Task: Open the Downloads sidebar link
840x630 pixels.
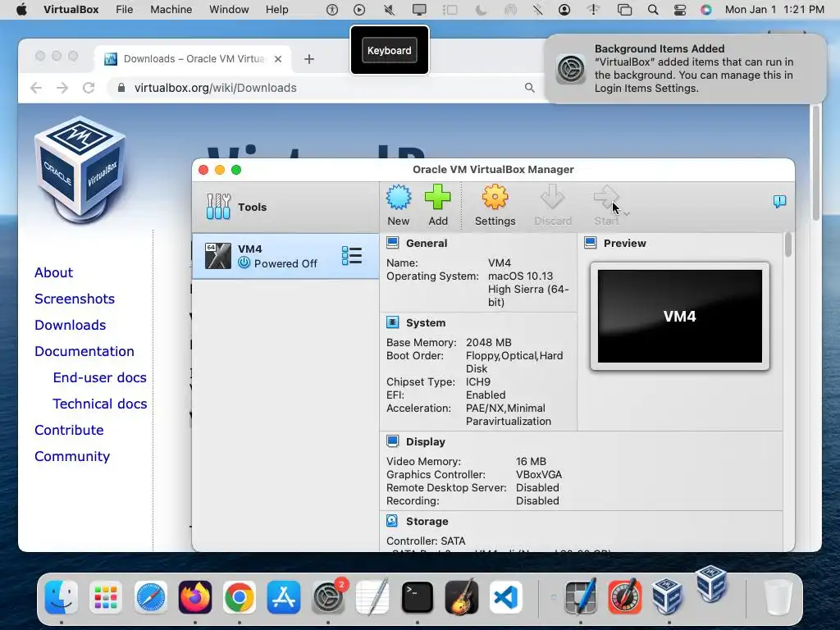Action: click(x=71, y=325)
